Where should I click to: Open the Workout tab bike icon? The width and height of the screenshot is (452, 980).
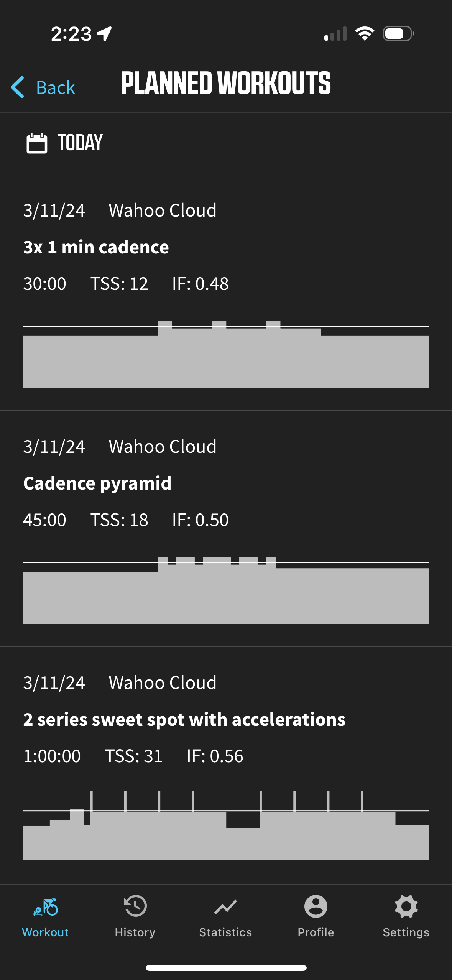pyautogui.click(x=46, y=907)
